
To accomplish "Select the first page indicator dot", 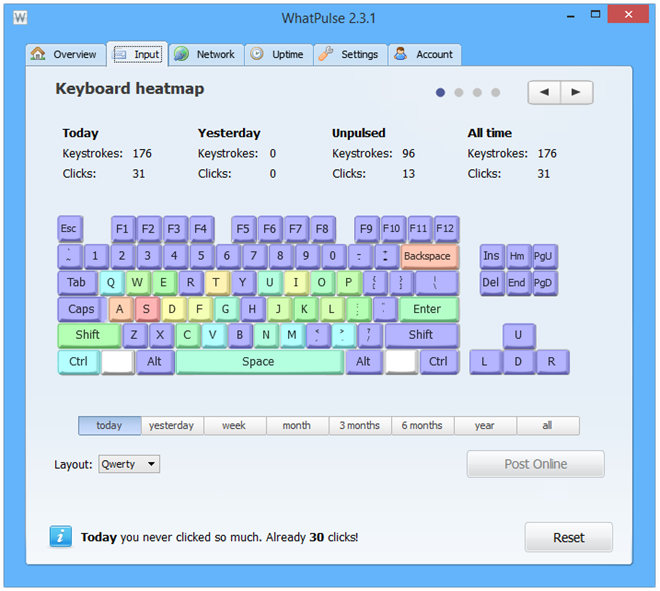I will tap(440, 92).
